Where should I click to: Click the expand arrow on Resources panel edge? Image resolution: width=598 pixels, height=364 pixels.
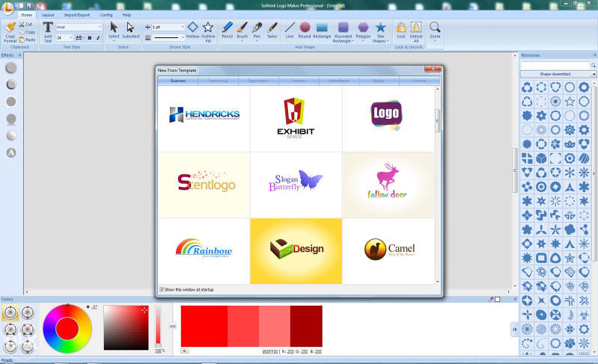514,330
